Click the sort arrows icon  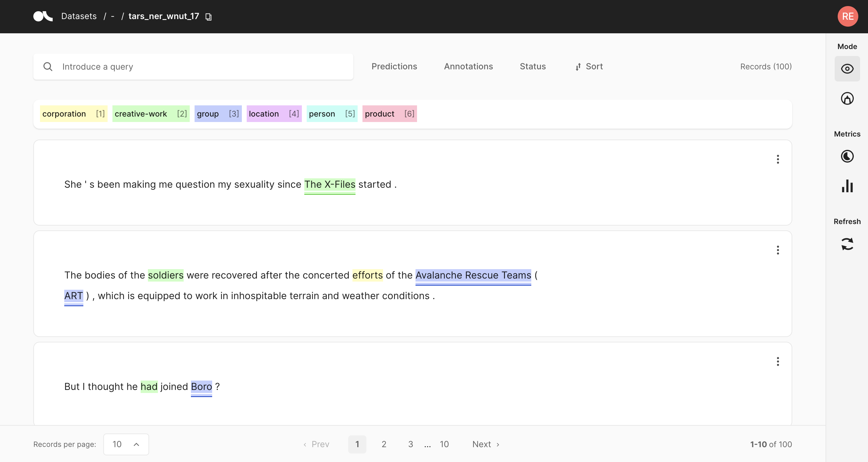tap(578, 67)
